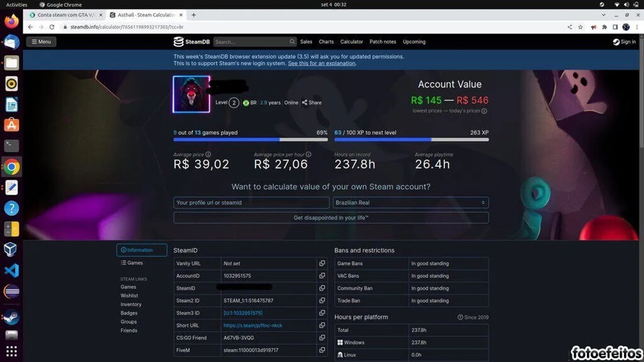Open the clock showing set 4 00:32
Viewport: 644px width, 362px height.
click(x=334, y=5)
